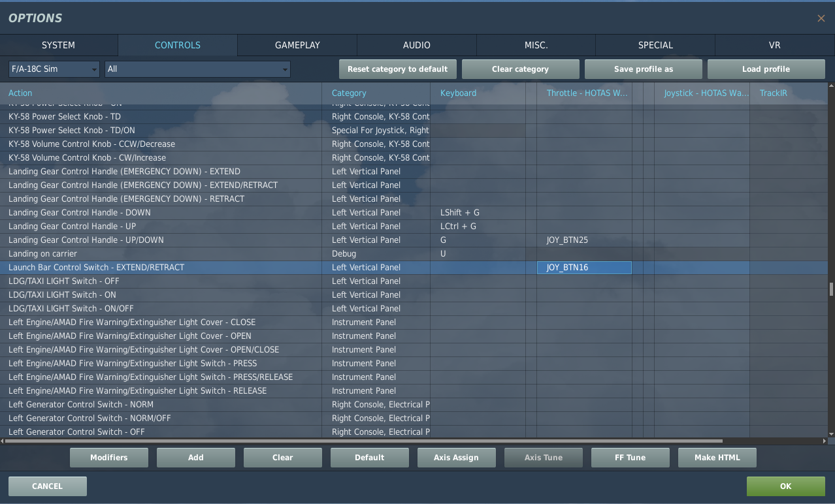Select Left Engine Fire Light Switch - PRESS row

click(x=414, y=364)
